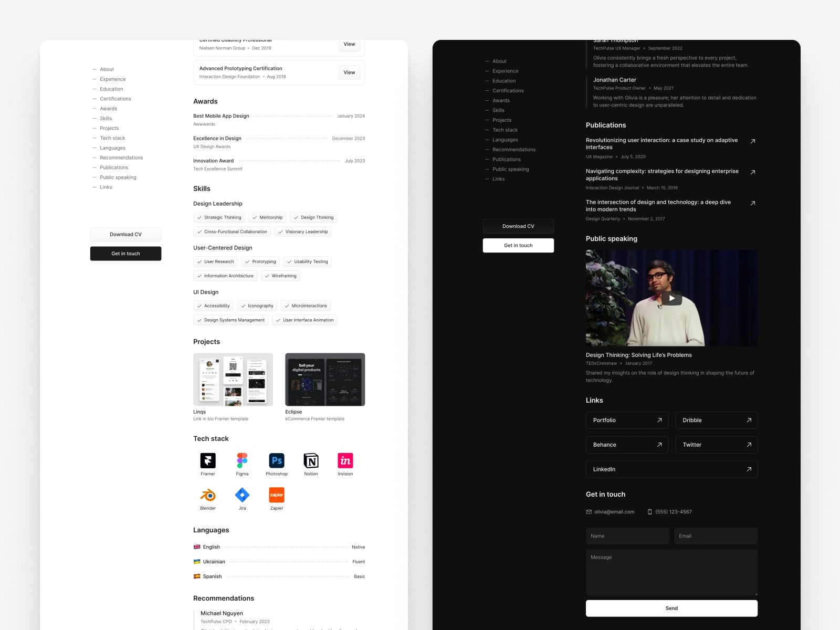Click the Microinteractions skill tag

306,306
